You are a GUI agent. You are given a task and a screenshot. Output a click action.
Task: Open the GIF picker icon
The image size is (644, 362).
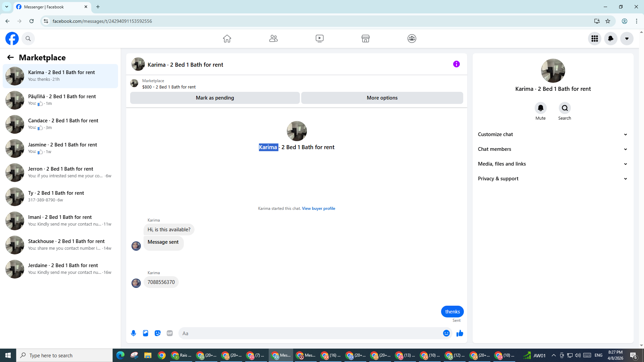(x=170, y=333)
